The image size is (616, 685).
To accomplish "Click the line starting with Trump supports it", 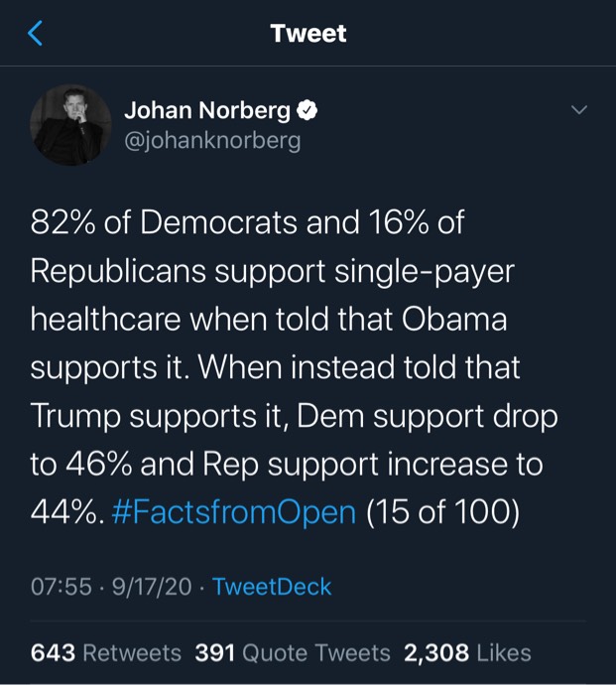I will (x=295, y=416).
